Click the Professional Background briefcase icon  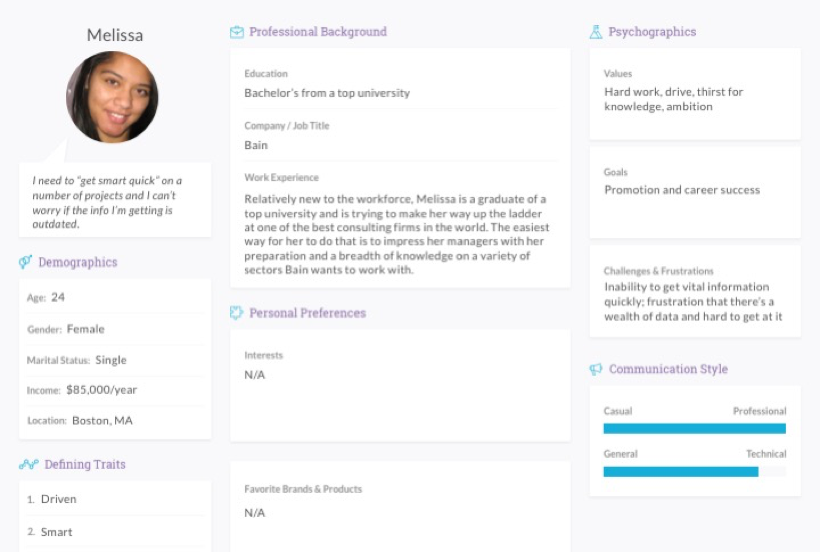[237, 32]
